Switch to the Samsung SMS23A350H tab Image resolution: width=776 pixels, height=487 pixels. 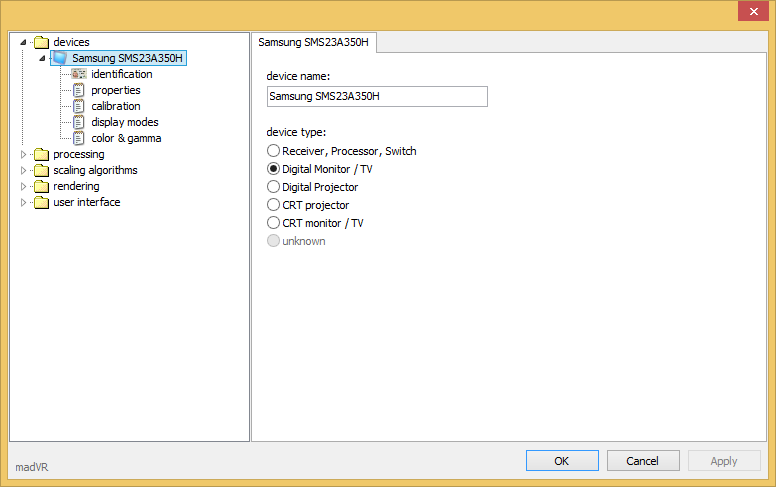tap(313, 43)
